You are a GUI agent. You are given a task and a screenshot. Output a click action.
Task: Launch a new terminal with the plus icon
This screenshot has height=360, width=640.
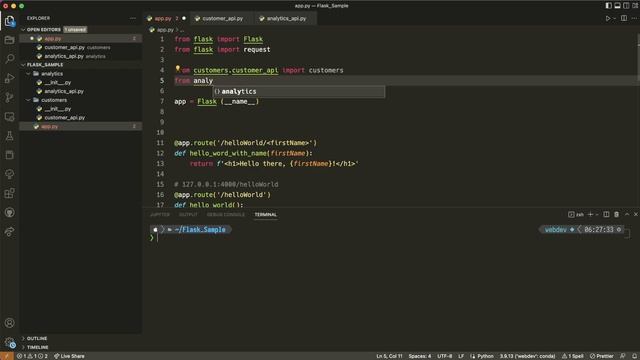point(590,214)
